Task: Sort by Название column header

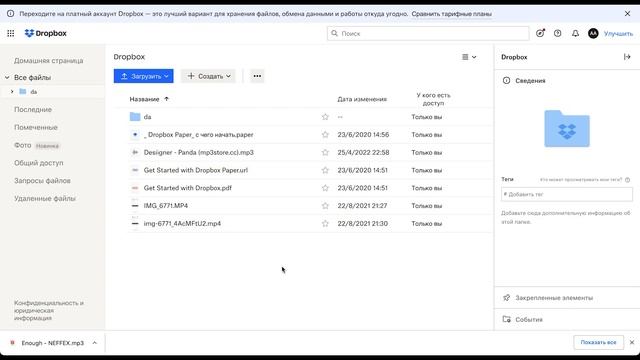Action: (144, 99)
